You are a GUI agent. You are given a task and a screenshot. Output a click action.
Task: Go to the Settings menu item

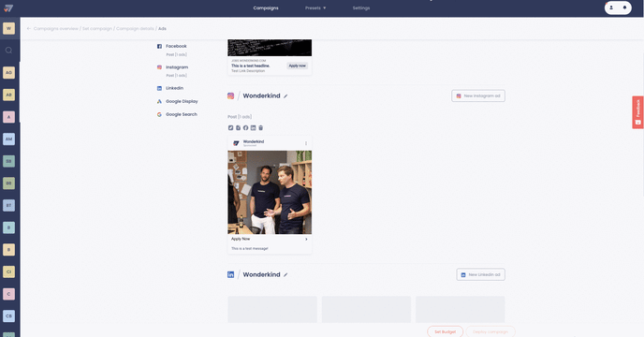pos(361,7)
